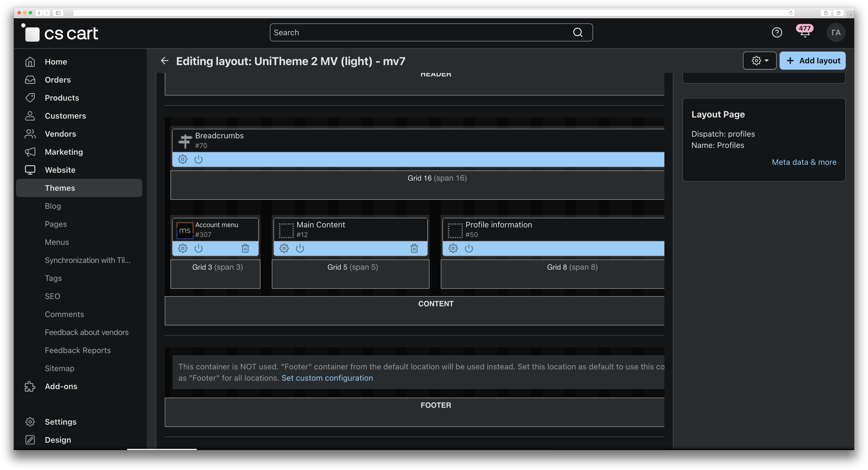The image size is (868, 470).
Task: Click the Set custom configuration link
Action: 327,378
